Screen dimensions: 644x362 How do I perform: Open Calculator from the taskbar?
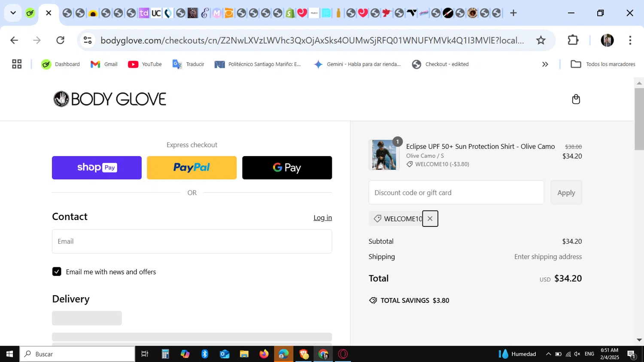tap(165, 354)
